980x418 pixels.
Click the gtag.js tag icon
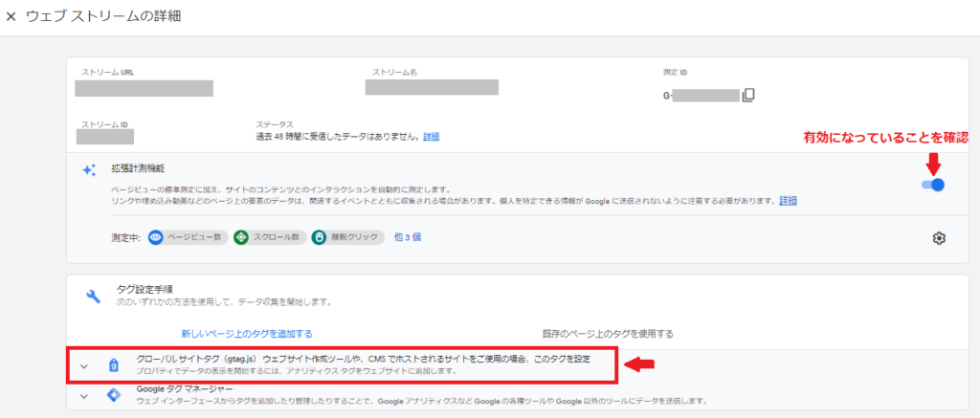coord(114,366)
